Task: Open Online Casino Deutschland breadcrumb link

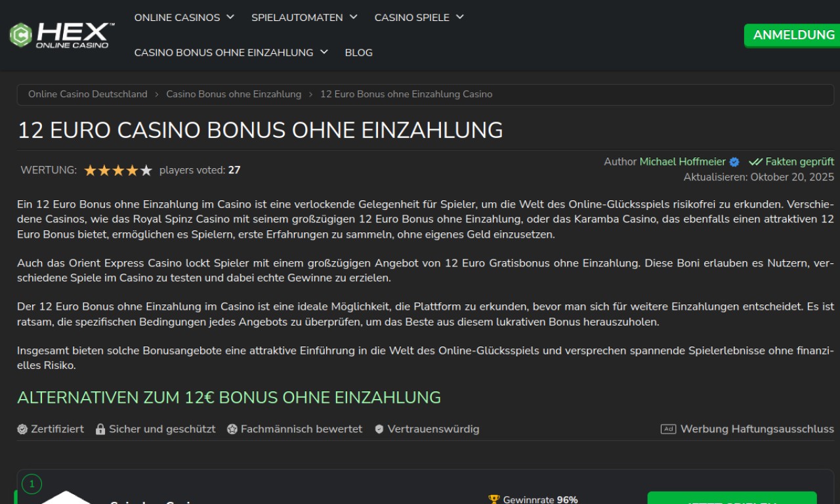Action: tap(88, 94)
